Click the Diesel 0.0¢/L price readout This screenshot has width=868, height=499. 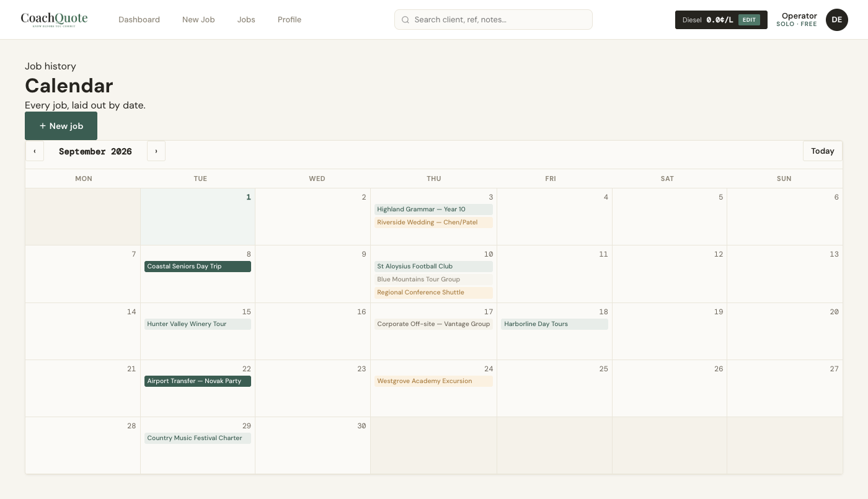707,20
